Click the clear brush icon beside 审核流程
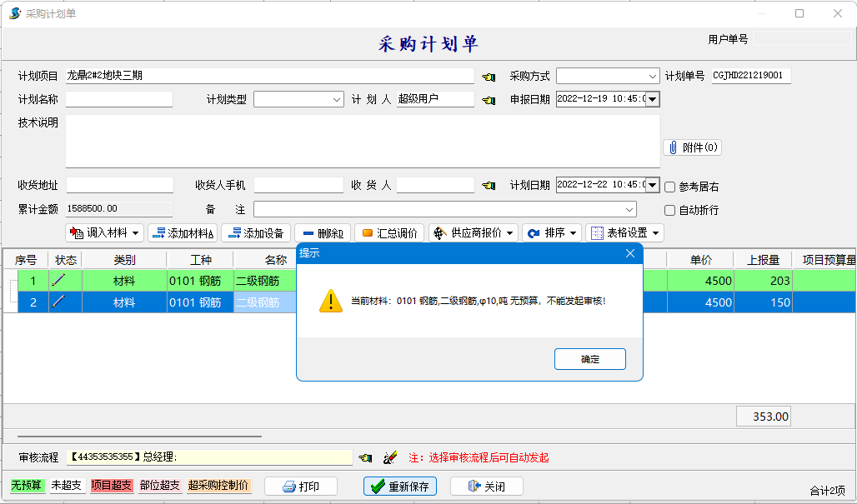Image resolution: width=857 pixels, height=504 pixels. tap(389, 457)
